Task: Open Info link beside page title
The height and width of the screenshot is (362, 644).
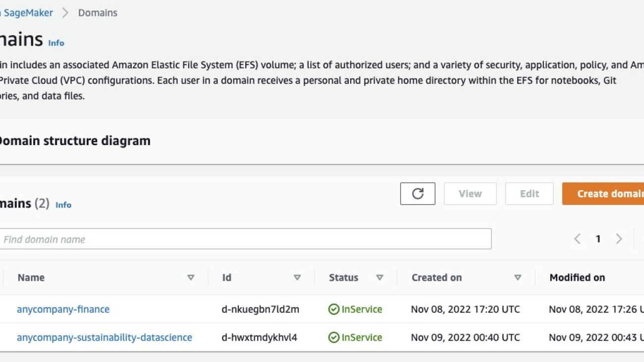Action: 56,43
